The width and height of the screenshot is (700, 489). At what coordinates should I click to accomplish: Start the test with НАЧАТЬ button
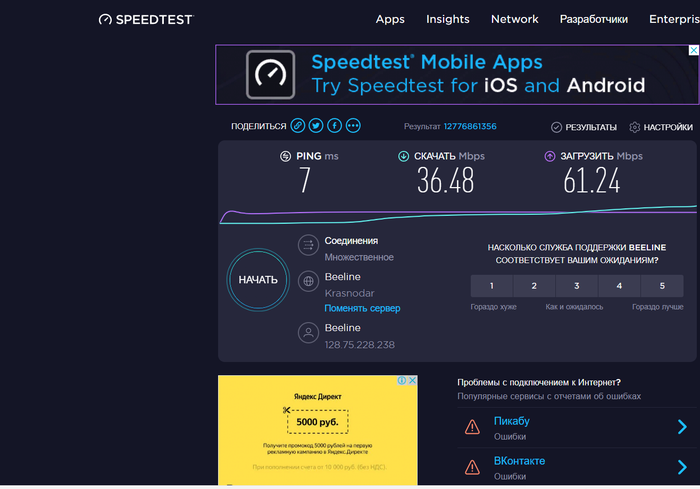tap(258, 280)
